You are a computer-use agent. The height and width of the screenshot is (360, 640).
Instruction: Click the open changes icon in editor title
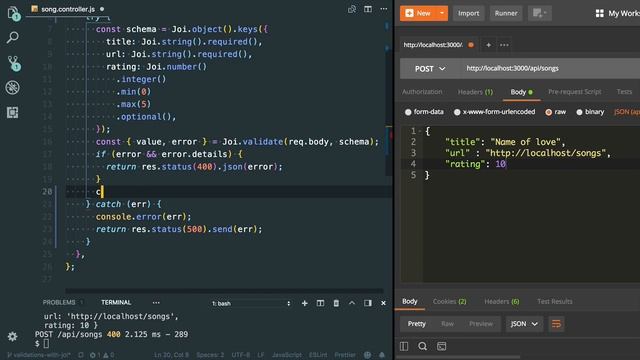pyautogui.click(x=352, y=9)
